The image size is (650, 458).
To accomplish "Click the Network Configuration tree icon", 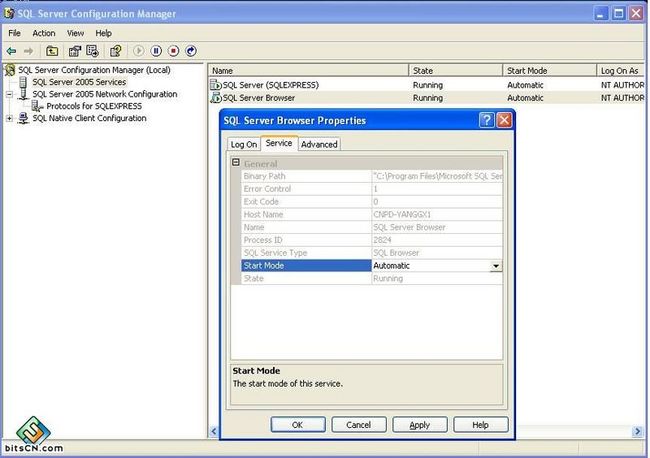I will (x=23, y=94).
